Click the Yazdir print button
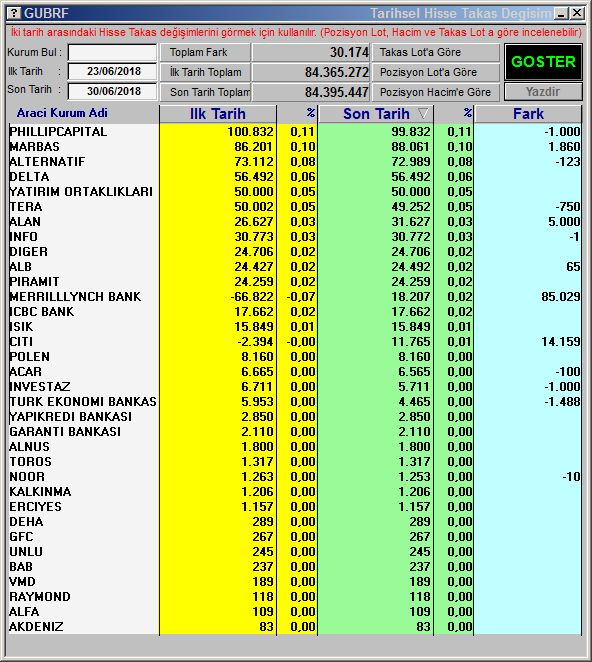Viewport: 592px width, 662px height. pos(543,92)
